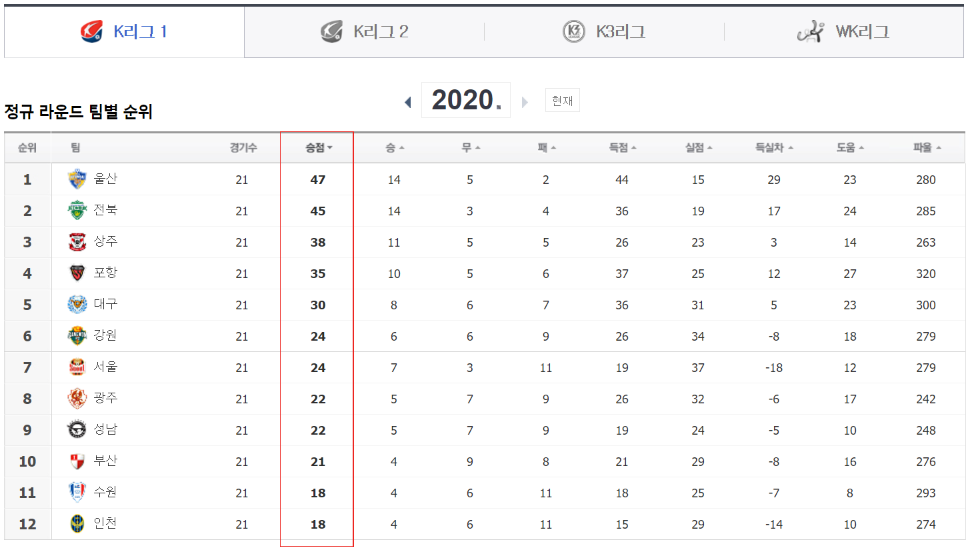Image resolution: width=966 pixels, height=547 pixels.
Task: Click the 인천 team emblem
Action: point(77,524)
